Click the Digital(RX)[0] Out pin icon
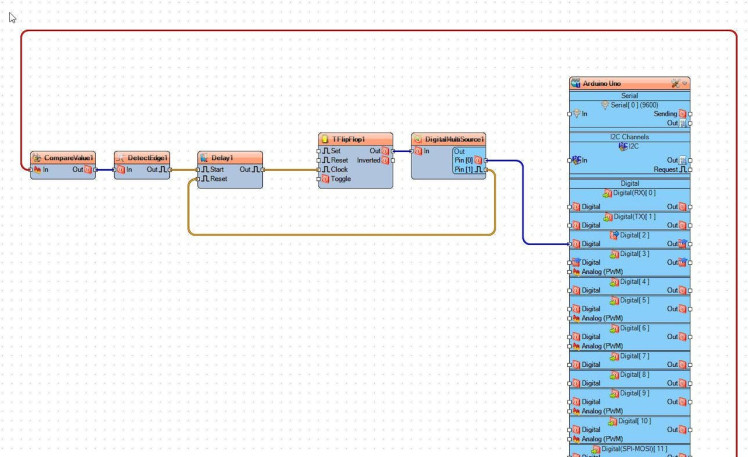This screenshot has width=748, height=457. [x=683, y=207]
